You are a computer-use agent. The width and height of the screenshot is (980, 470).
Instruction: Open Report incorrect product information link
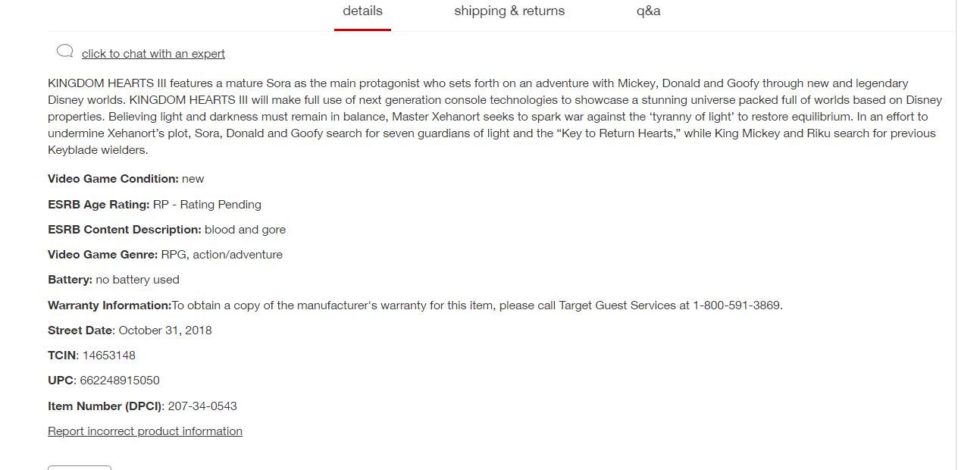(145, 431)
